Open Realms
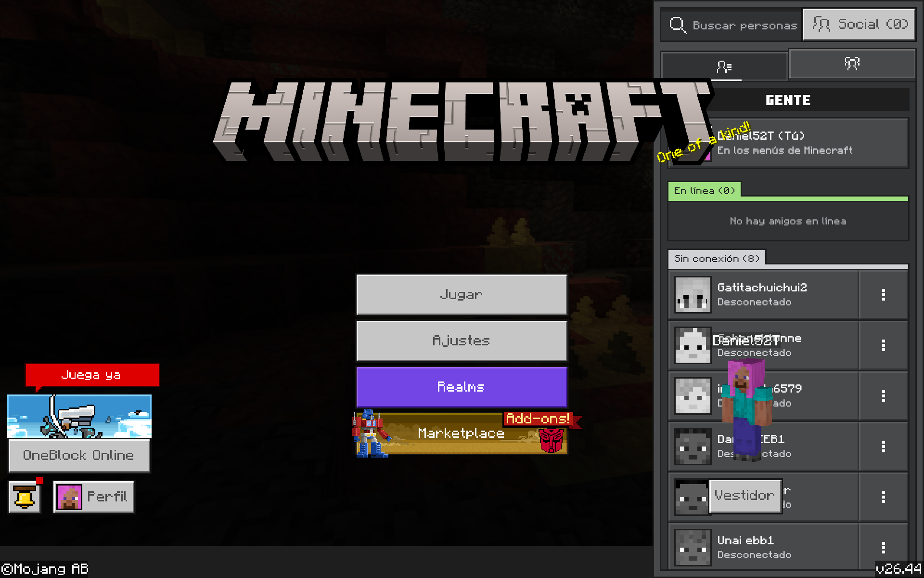The height and width of the screenshot is (578, 924). [x=462, y=387]
